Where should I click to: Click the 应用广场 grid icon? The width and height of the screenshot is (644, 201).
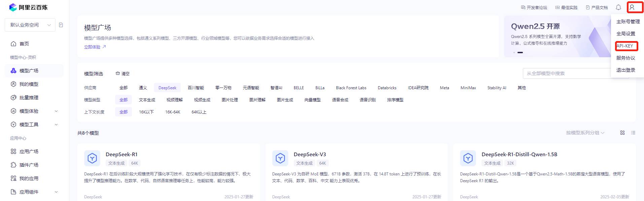[13, 152]
